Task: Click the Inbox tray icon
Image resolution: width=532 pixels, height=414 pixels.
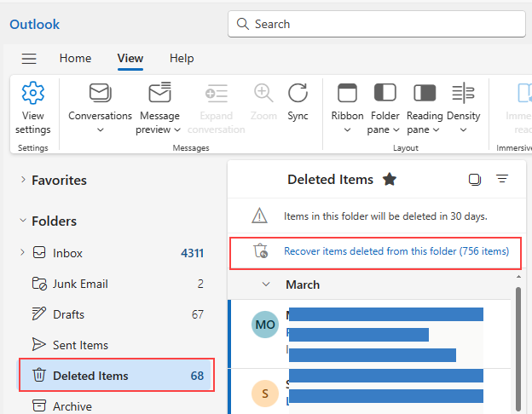Action: [x=39, y=253]
